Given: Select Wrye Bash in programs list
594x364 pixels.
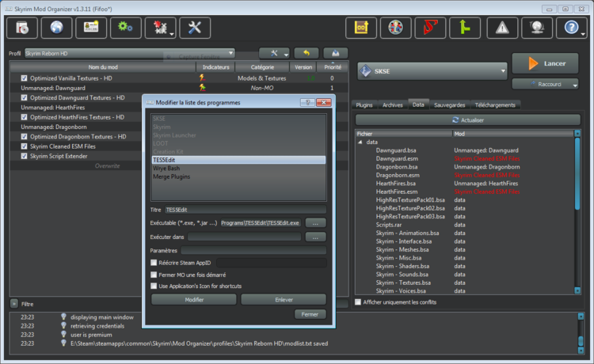Looking at the screenshot, I should (238, 169).
